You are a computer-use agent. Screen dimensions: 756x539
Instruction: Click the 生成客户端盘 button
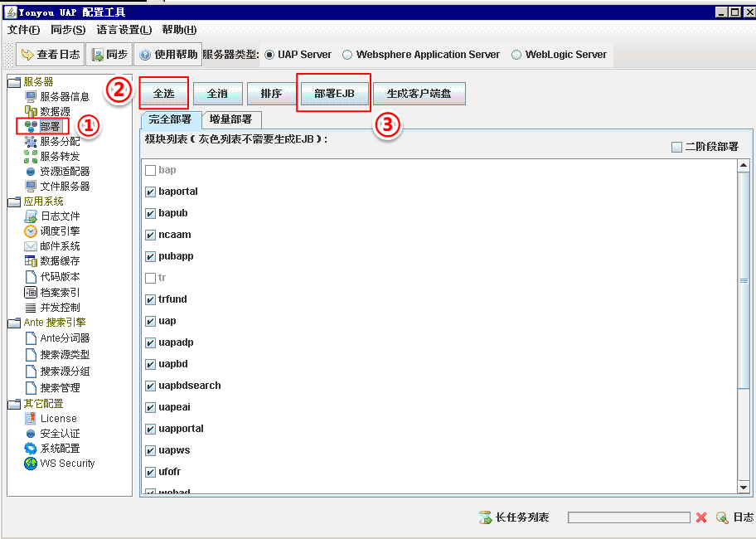coord(419,94)
